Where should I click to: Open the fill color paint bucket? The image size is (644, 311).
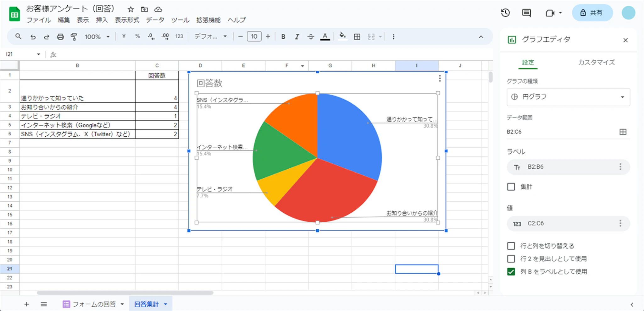point(342,36)
